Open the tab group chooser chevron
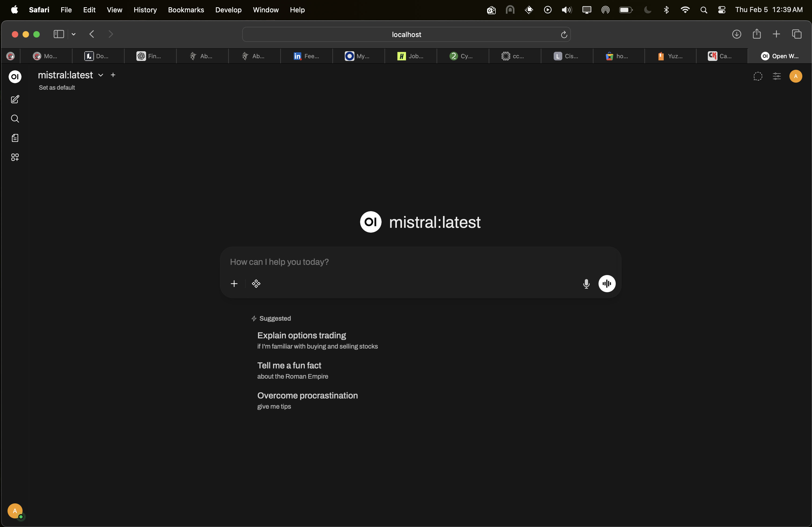The height and width of the screenshot is (527, 812). pos(74,34)
